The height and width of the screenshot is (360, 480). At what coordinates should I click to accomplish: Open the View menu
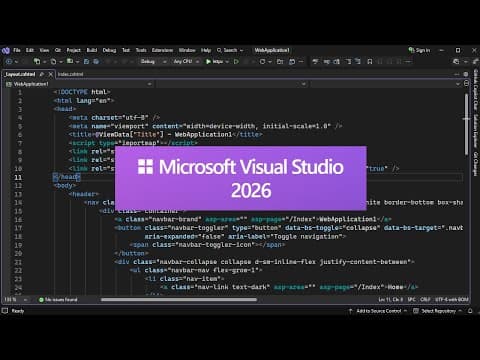44,50
